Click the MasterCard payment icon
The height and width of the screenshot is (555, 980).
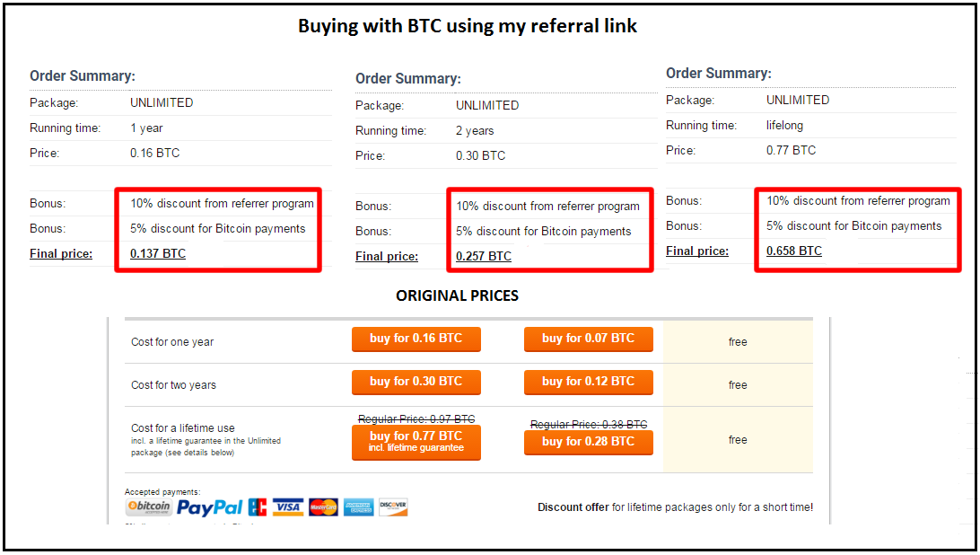(x=323, y=507)
